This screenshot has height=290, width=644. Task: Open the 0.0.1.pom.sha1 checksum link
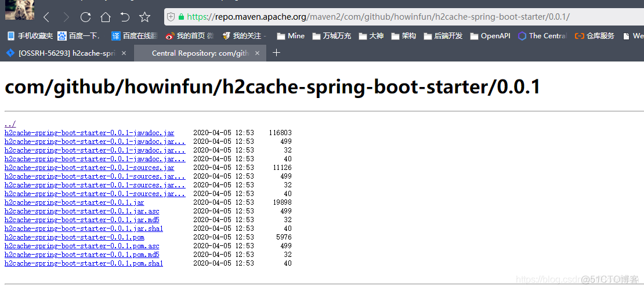click(x=84, y=263)
